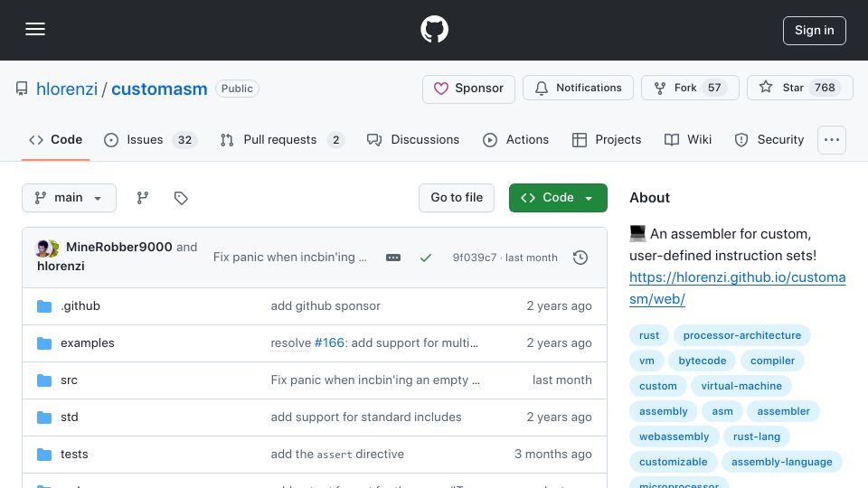Image resolution: width=868 pixels, height=488 pixels.
Task: Open the fork count 57
Action: [714, 88]
